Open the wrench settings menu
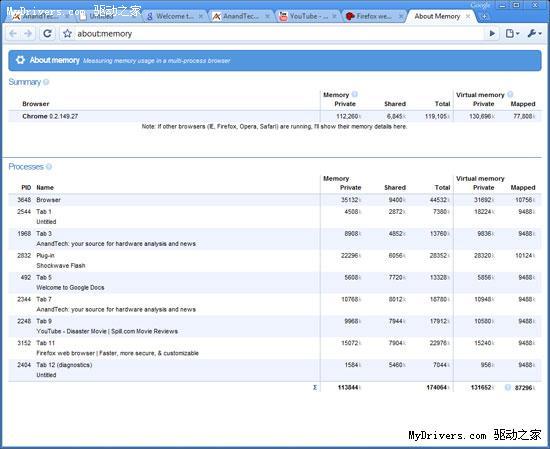The width and height of the screenshot is (550, 449). coord(534,33)
